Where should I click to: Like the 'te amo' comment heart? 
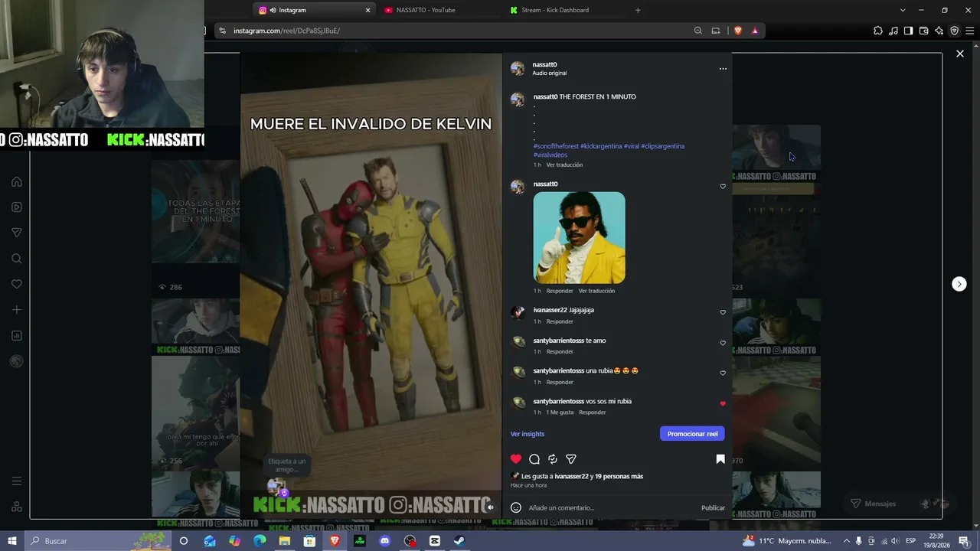point(723,343)
